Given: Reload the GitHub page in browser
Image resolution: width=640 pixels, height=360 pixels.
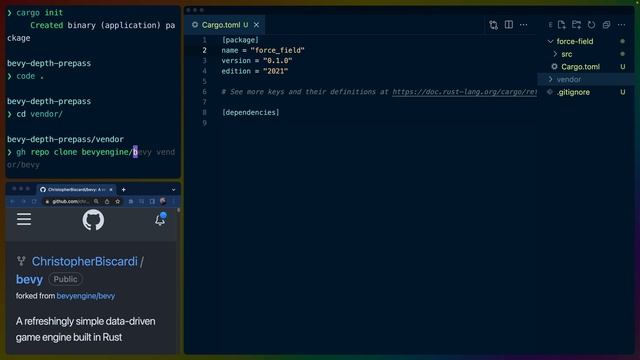Looking at the screenshot, I should pyautogui.click(x=34, y=201).
